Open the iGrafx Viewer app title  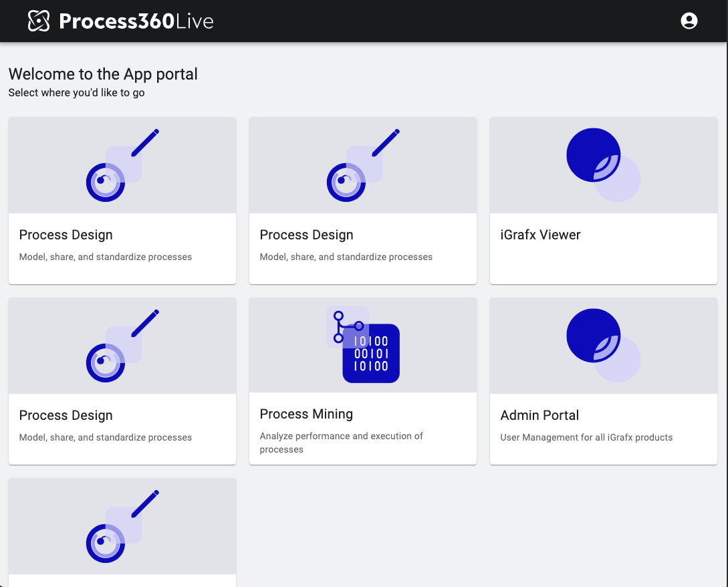pyautogui.click(x=540, y=235)
